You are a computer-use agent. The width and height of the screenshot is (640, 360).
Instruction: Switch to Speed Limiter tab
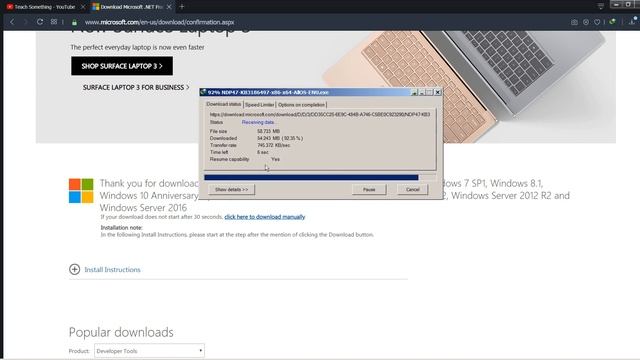pos(259,105)
